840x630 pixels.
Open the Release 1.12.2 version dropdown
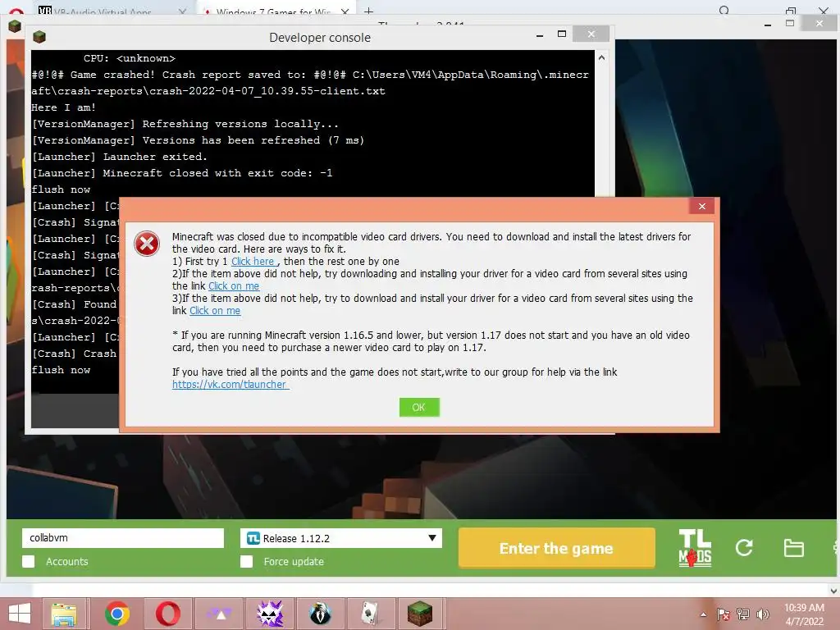pyautogui.click(x=341, y=538)
